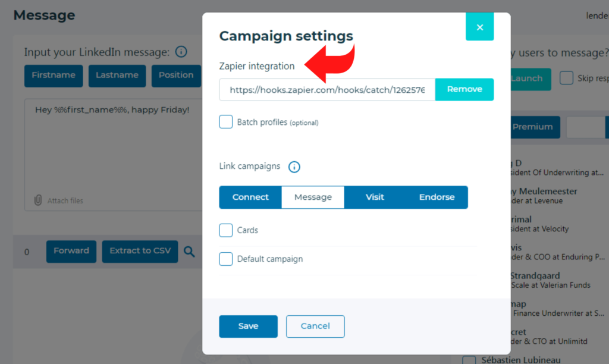Remove the Zapier webhook integration

click(x=464, y=89)
